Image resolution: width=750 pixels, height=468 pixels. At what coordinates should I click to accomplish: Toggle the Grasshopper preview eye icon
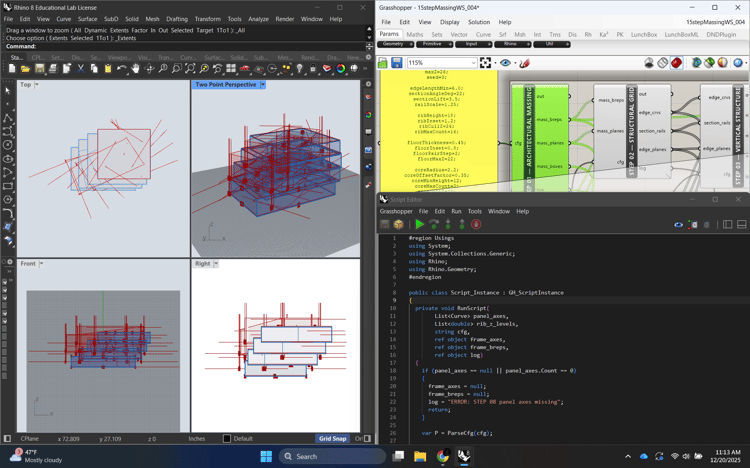505,63
